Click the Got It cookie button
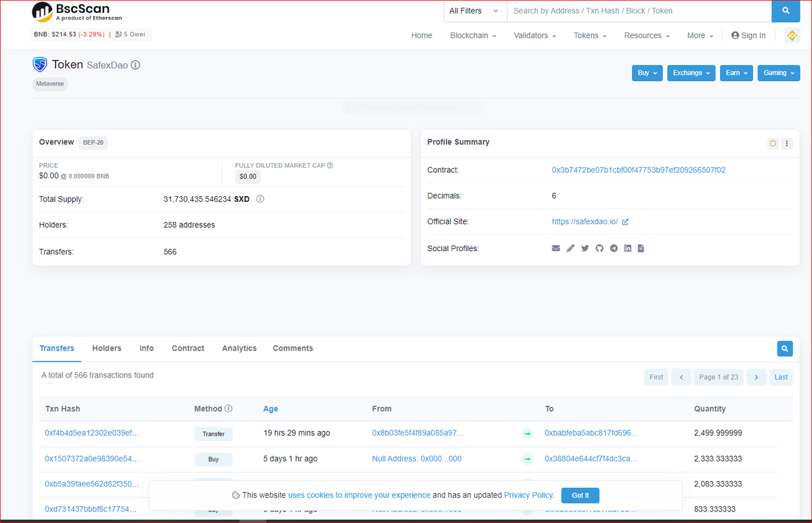Image resolution: width=812 pixels, height=523 pixels. [580, 495]
